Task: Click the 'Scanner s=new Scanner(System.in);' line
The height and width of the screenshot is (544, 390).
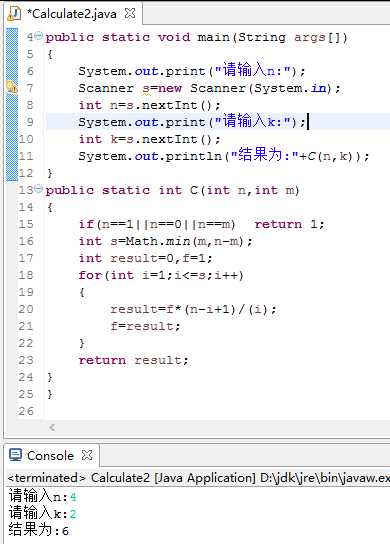Action: (209, 88)
